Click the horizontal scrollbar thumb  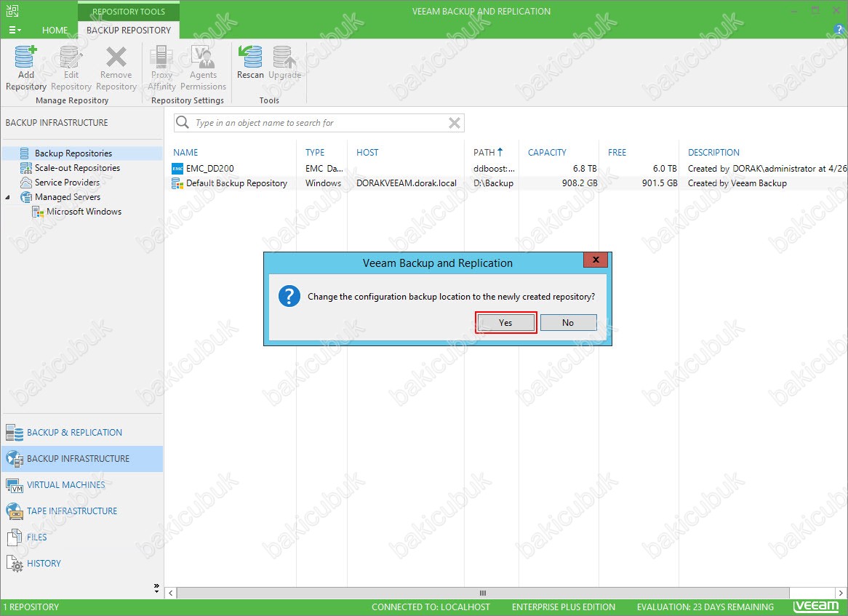pyautogui.click(x=483, y=593)
